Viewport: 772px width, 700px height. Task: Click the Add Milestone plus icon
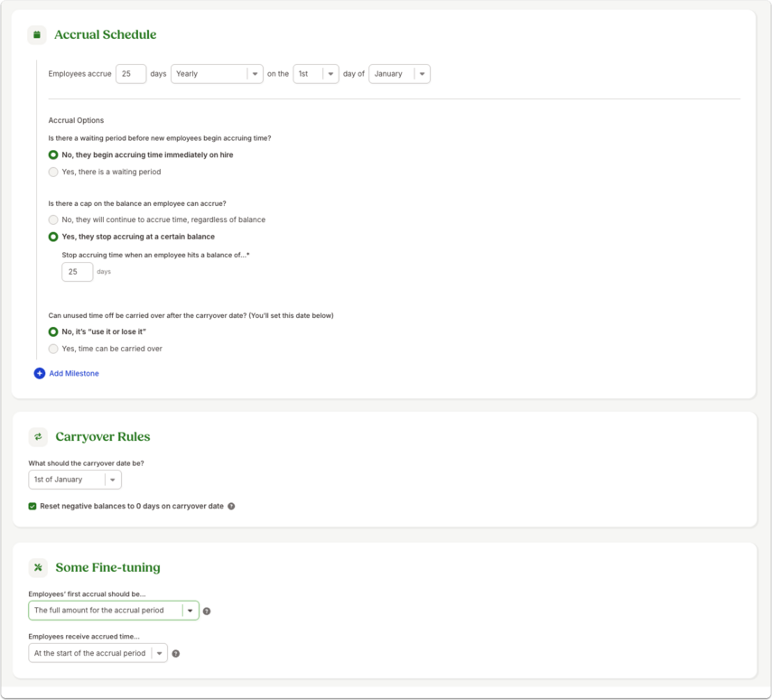pos(40,373)
